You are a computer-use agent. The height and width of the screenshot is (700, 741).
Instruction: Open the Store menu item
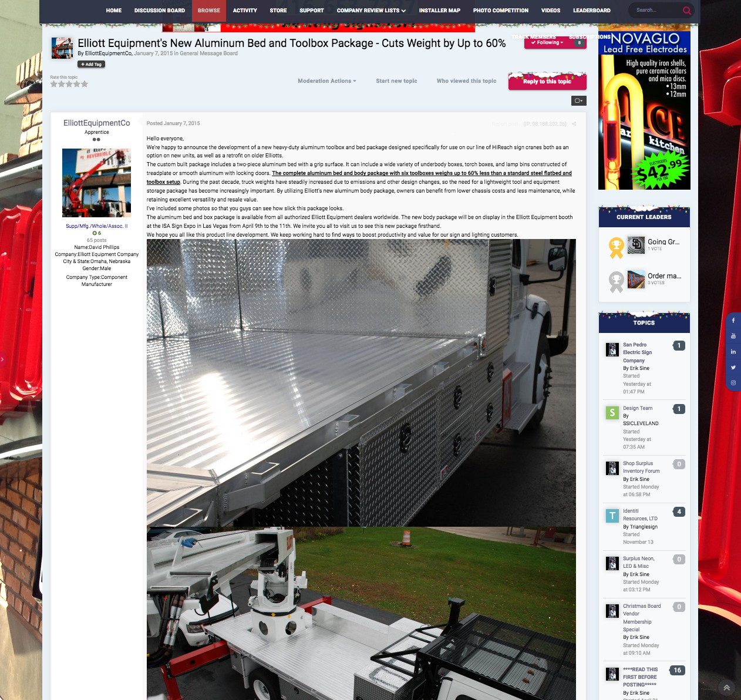tap(278, 11)
